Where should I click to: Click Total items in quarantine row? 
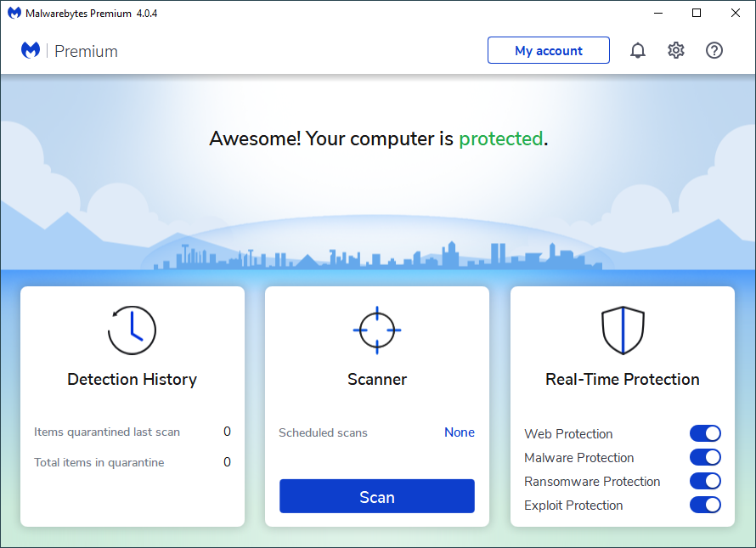point(133,463)
